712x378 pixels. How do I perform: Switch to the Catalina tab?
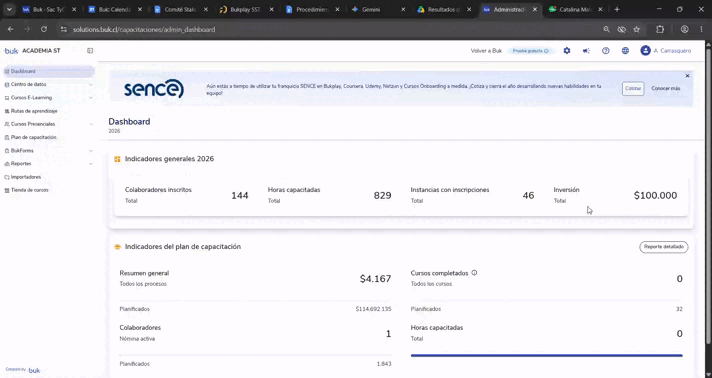point(574,9)
